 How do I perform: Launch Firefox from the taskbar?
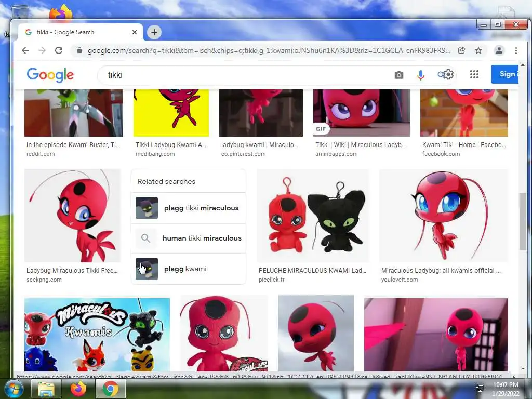tap(78, 389)
